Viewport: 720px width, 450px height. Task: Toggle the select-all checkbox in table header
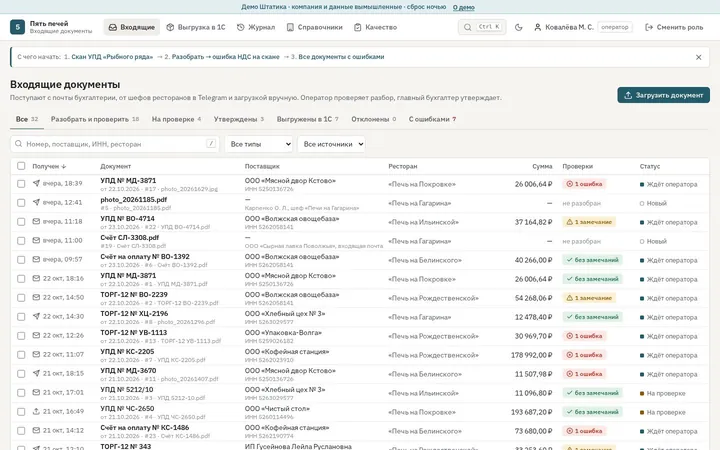[x=21, y=166]
